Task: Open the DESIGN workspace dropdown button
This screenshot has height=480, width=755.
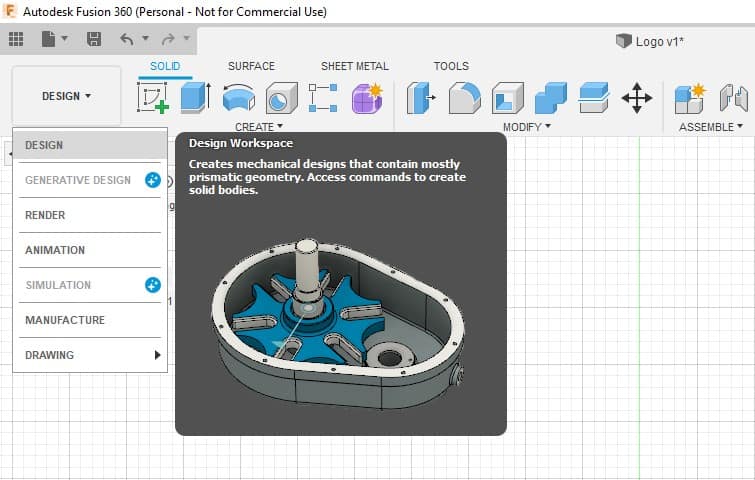Action: 66,96
